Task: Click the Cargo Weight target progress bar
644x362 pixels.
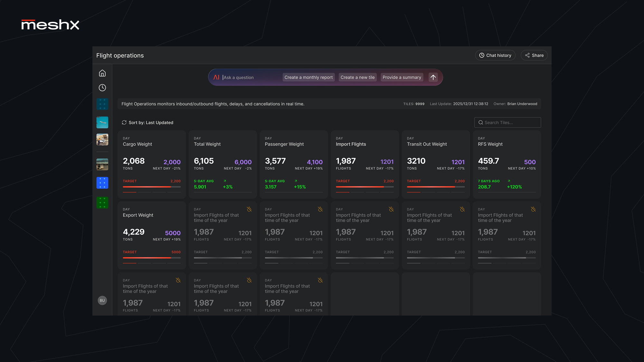Action: pos(152,187)
